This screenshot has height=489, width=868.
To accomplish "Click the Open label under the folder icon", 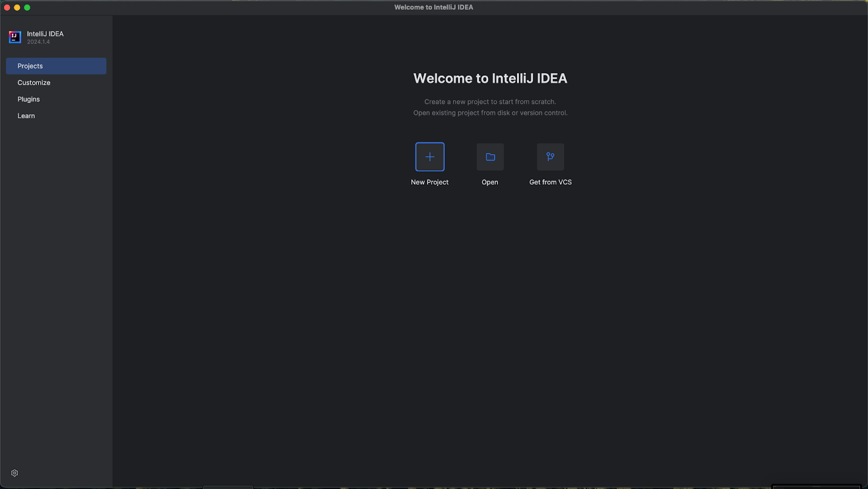I will click(x=489, y=182).
